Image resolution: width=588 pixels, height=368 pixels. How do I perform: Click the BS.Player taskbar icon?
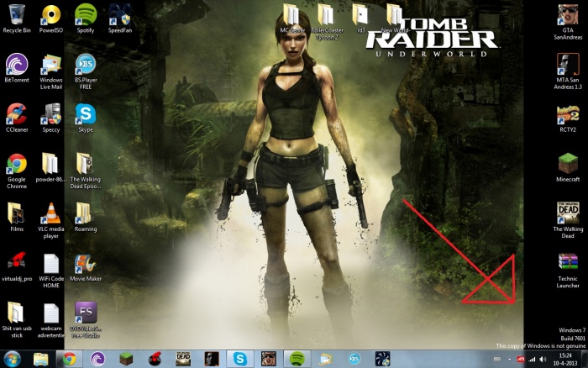[x=354, y=359]
